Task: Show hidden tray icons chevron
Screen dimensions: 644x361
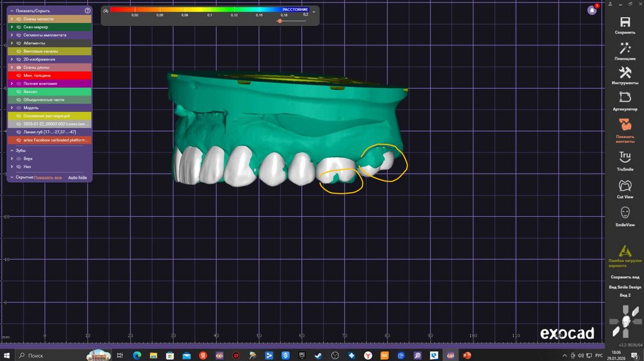Action: 565,356
